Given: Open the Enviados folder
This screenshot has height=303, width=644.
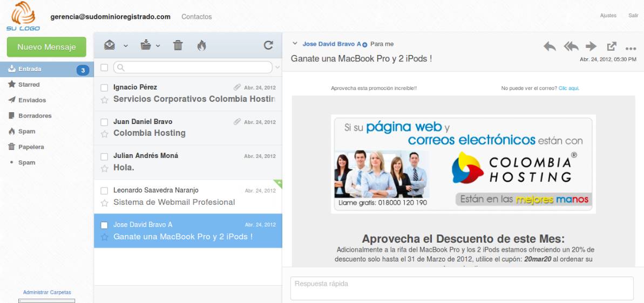Looking at the screenshot, I should click(32, 100).
